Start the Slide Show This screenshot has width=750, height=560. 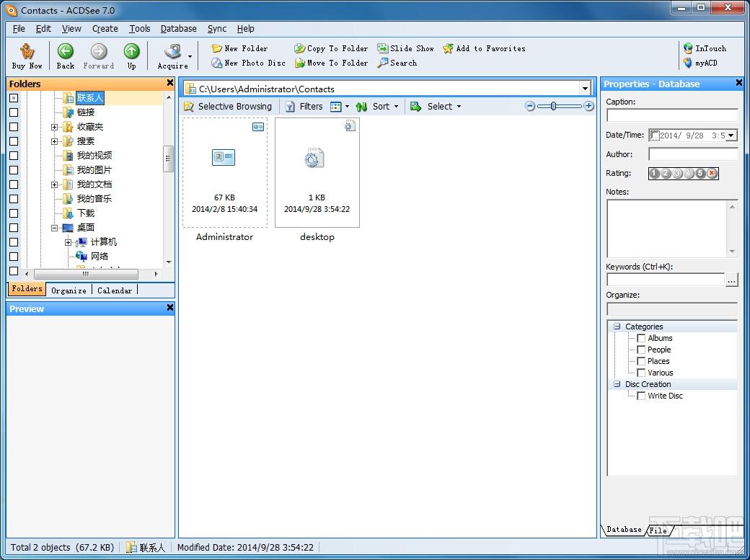point(405,48)
